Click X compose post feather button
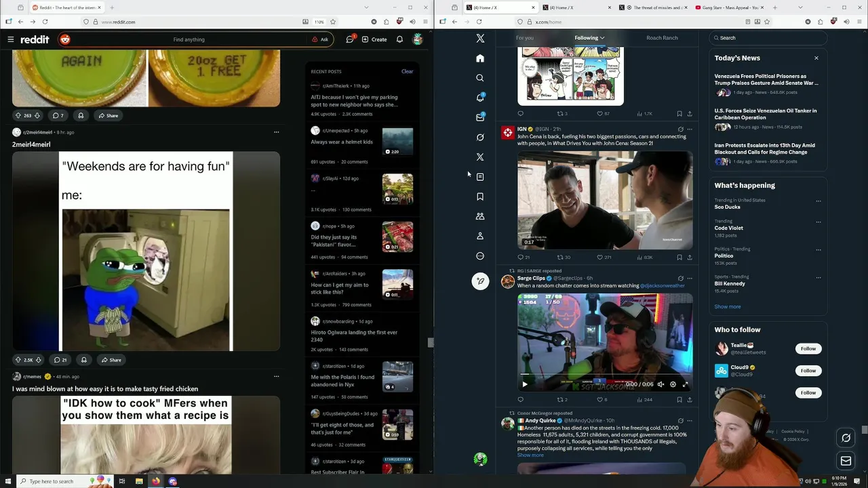Viewport: 868px width, 488px height. (x=480, y=281)
